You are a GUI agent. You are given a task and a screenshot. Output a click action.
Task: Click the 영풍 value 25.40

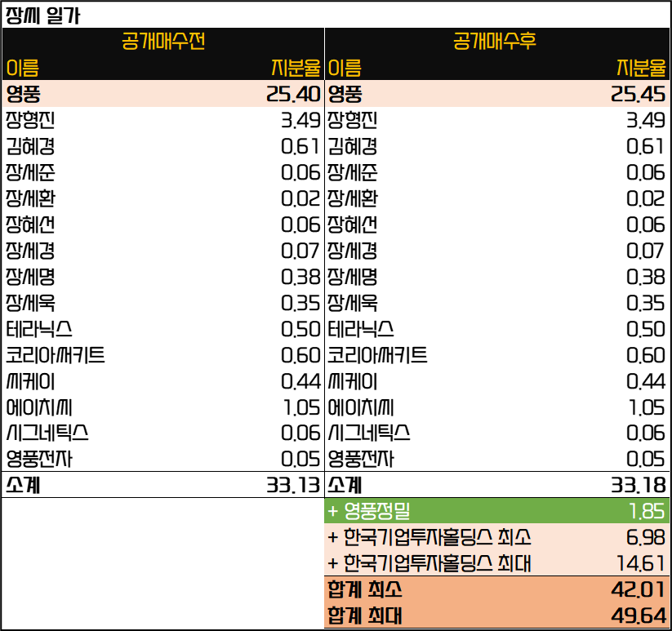(293, 94)
